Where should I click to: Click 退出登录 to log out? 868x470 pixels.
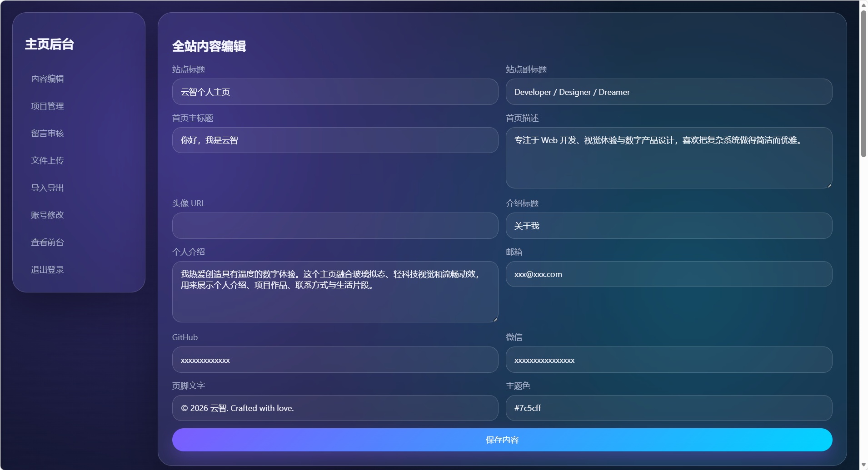click(47, 269)
